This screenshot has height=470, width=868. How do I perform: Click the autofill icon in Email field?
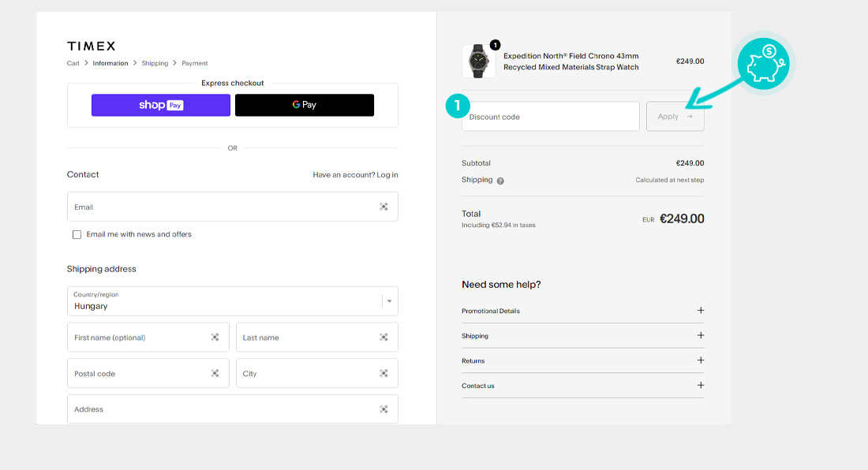(x=383, y=207)
